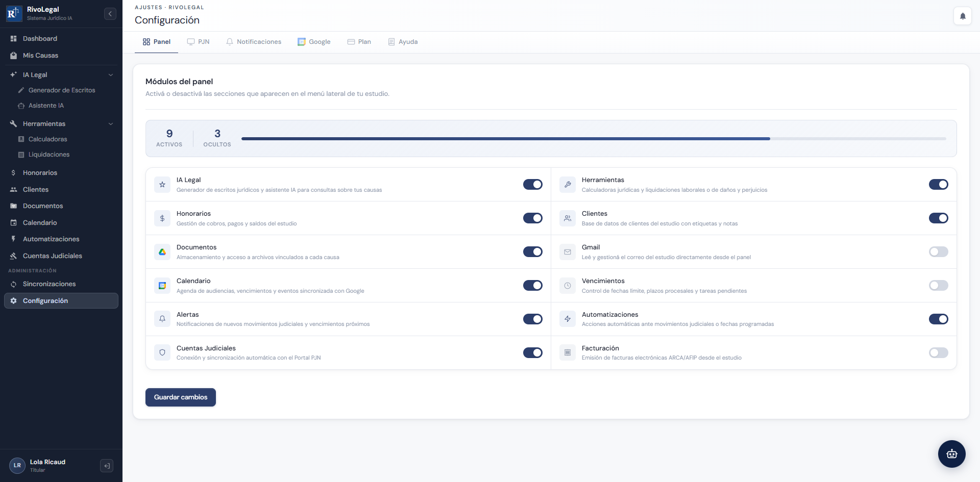Click the Lola Ricaud user name

pos(47,462)
